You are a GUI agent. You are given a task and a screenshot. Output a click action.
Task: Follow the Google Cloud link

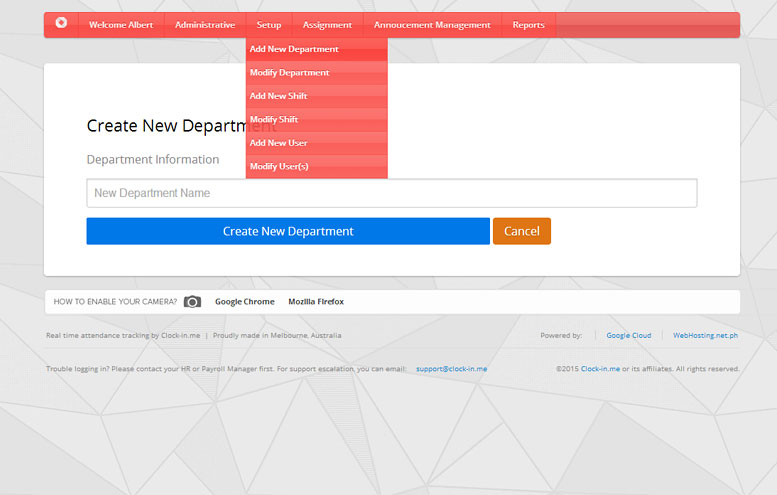[629, 335]
